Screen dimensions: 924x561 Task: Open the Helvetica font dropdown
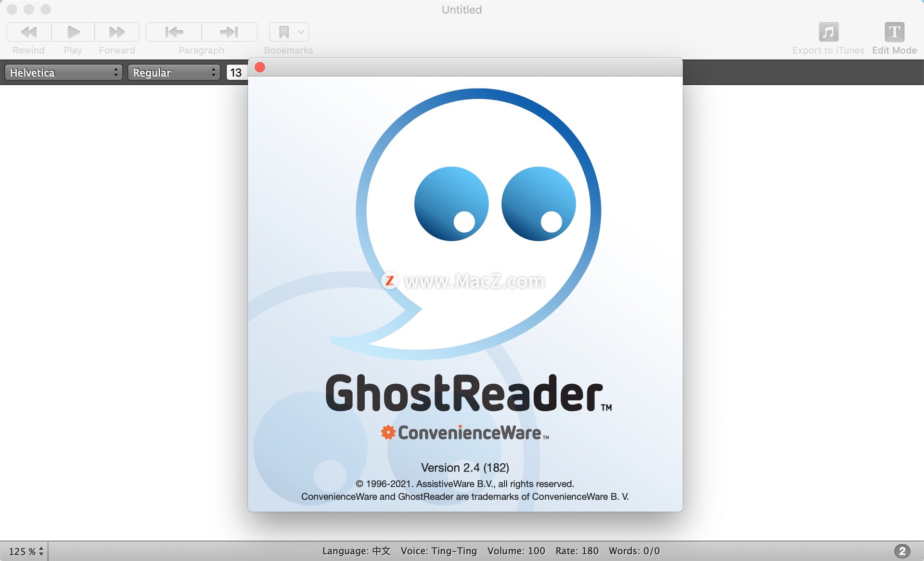(63, 73)
